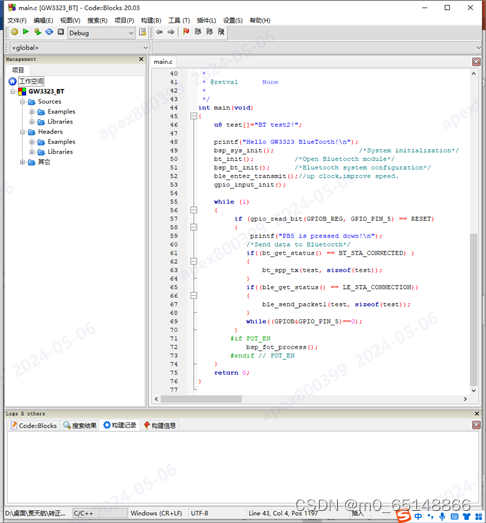Fold main function block at line 45
486x523 pixels.
coord(193,116)
